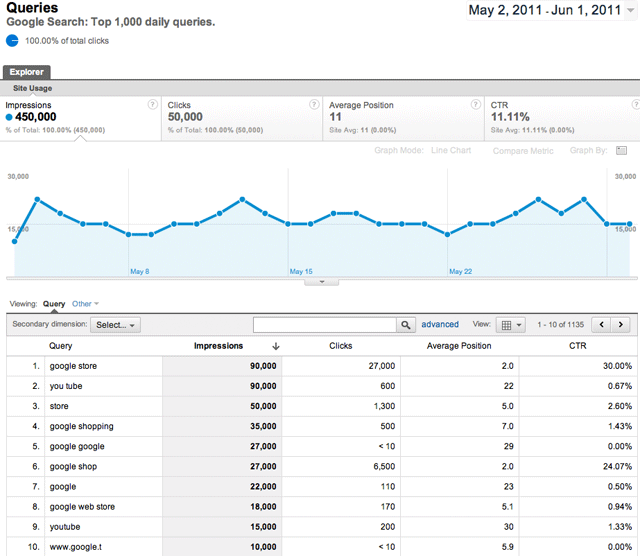Open help for the Average Position metric

tap(472, 104)
